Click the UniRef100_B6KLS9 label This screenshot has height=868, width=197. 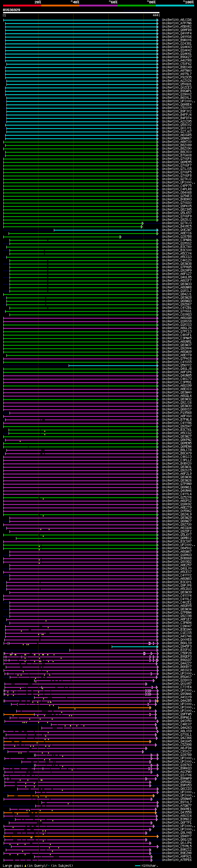(177, 643)
